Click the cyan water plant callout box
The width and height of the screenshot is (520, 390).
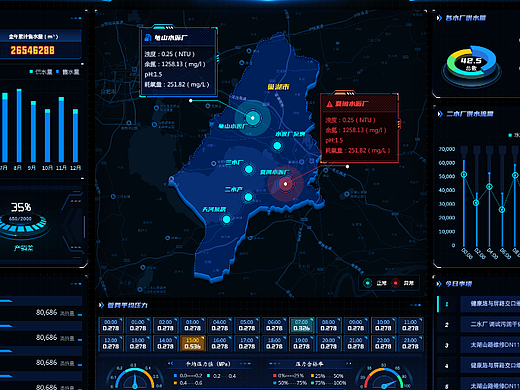coord(179,62)
